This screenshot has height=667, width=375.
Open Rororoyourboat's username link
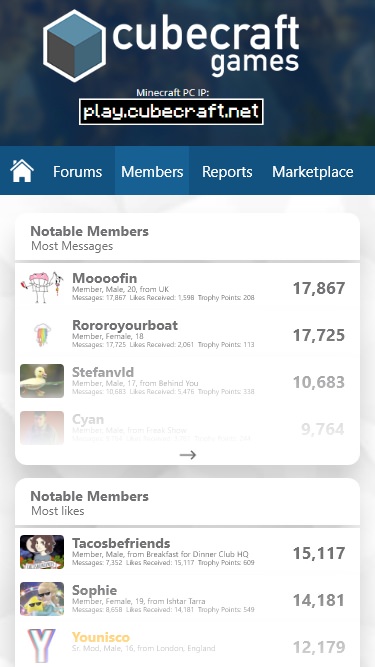(x=125, y=325)
